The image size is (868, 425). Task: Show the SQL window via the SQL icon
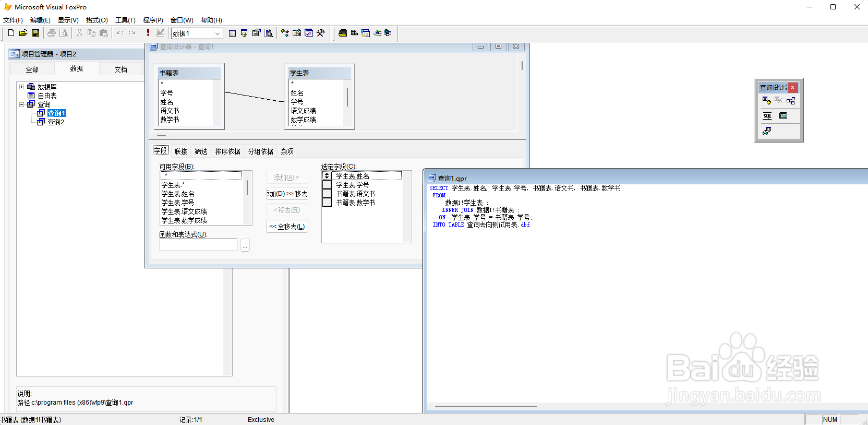click(767, 116)
